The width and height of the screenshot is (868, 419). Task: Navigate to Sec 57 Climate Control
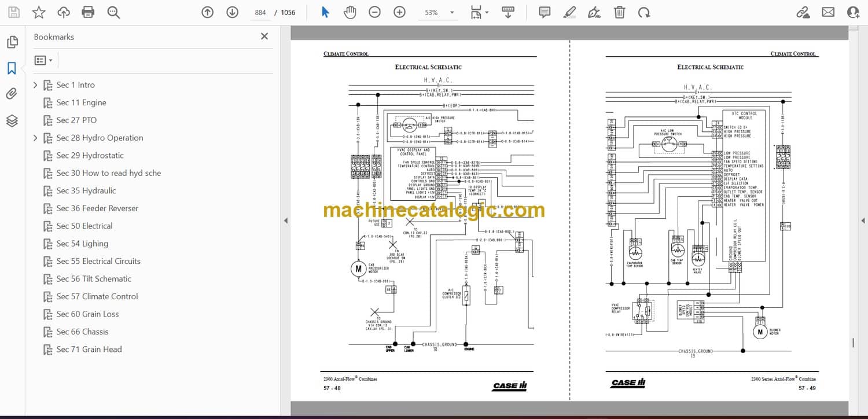click(97, 297)
